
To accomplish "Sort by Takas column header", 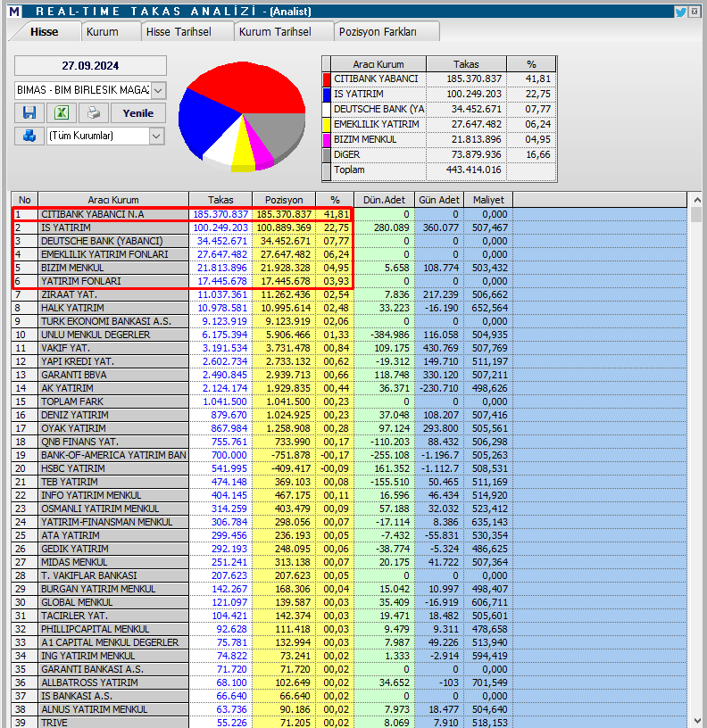I will (x=220, y=200).
